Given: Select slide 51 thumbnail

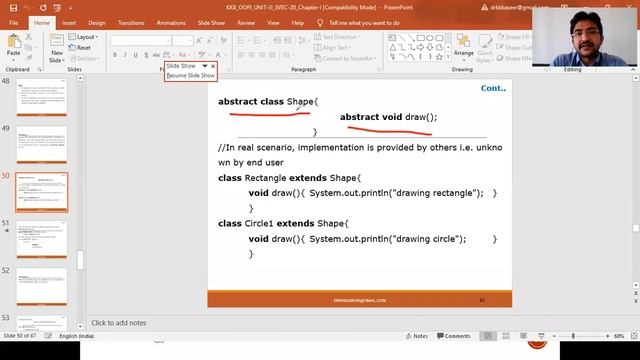Looking at the screenshot, I should pos(42,240).
